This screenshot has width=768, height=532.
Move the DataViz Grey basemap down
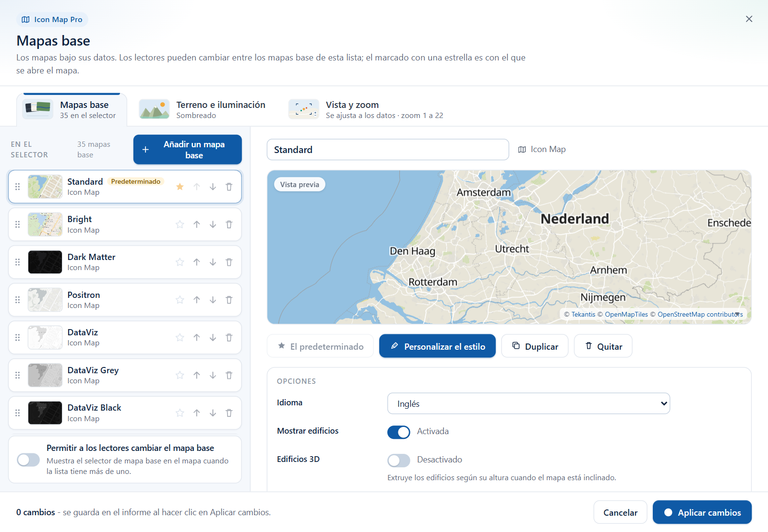click(x=213, y=375)
